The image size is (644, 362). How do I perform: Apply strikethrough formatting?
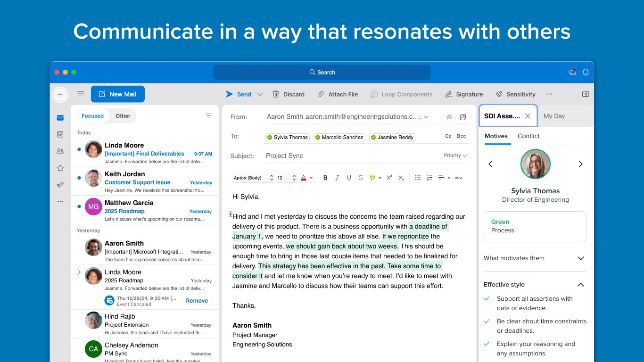click(361, 178)
